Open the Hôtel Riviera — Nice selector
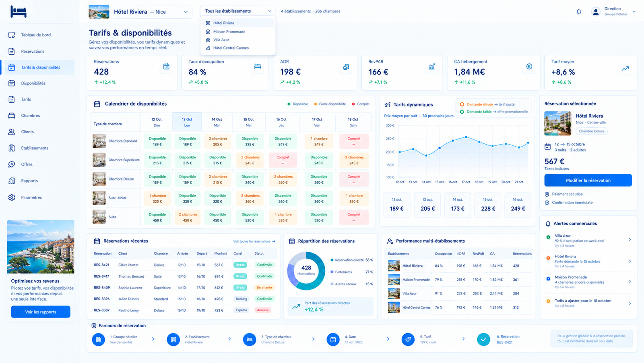The width and height of the screenshot is (644, 363). pos(139,12)
